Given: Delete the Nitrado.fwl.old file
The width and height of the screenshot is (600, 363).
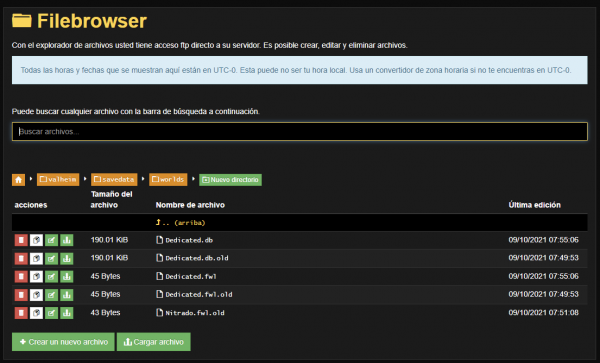Looking at the screenshot, I should click(x=21, y=313).
